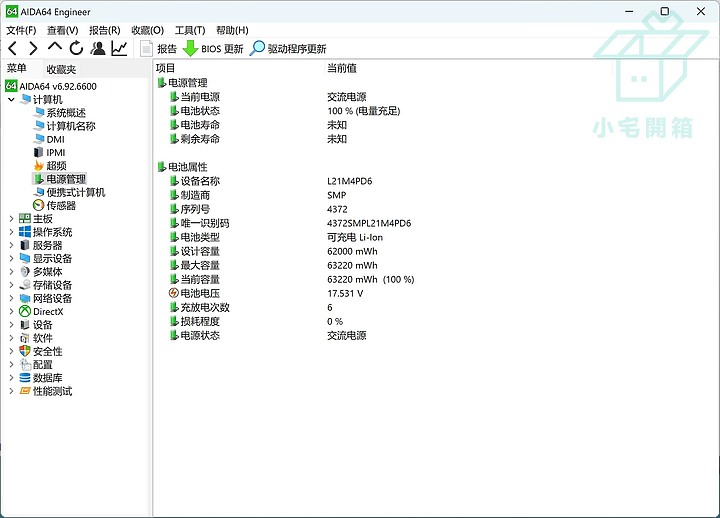
Task: Click the up-level arrow icon
Action: 55,46
